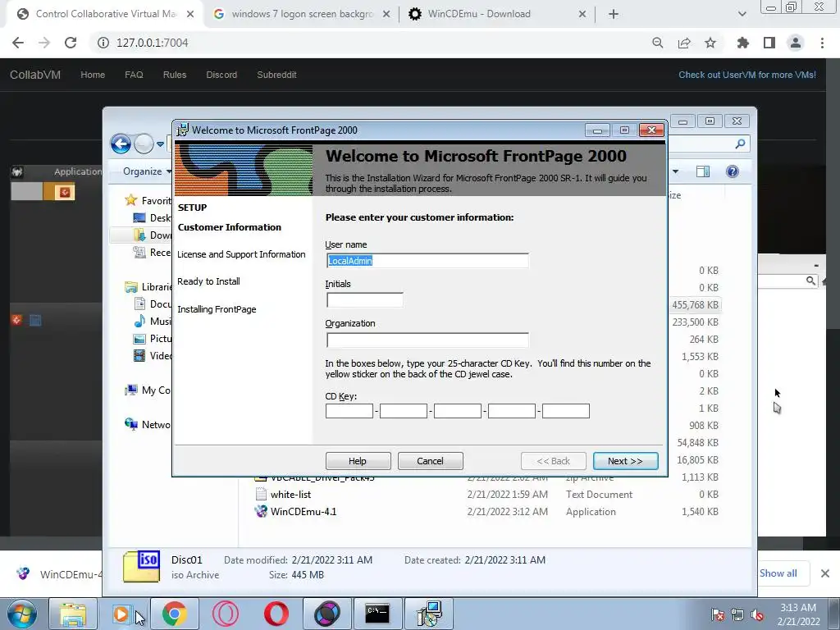Click the Action Center flag tray icon
840x630 pixels.
pos(717,614)
